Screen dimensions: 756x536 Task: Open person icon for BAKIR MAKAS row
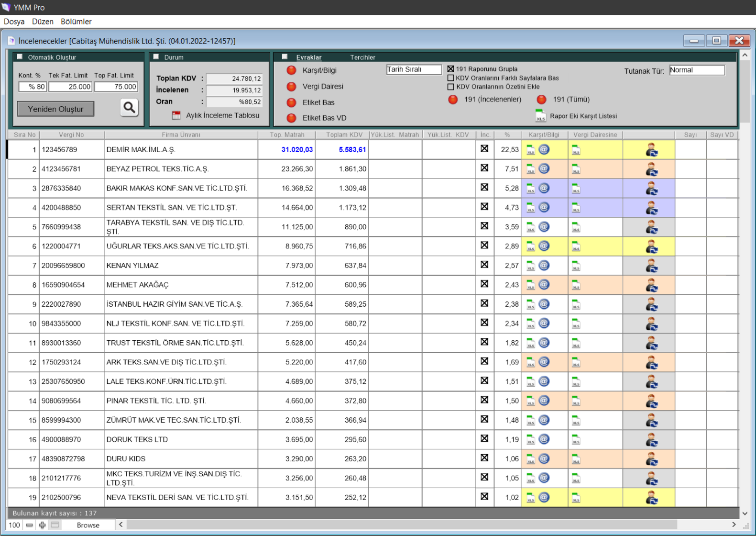[x=651, y=189]
